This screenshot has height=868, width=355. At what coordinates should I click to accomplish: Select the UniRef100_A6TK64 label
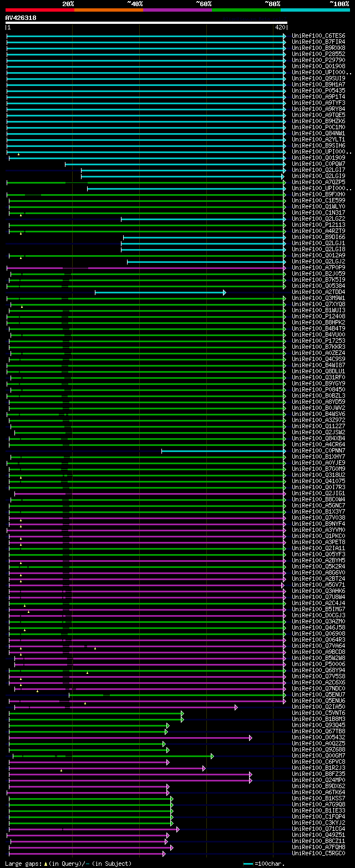318,792
